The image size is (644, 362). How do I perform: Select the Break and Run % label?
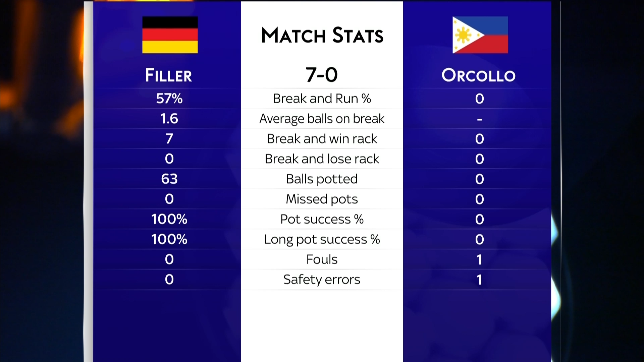(322, 99)
